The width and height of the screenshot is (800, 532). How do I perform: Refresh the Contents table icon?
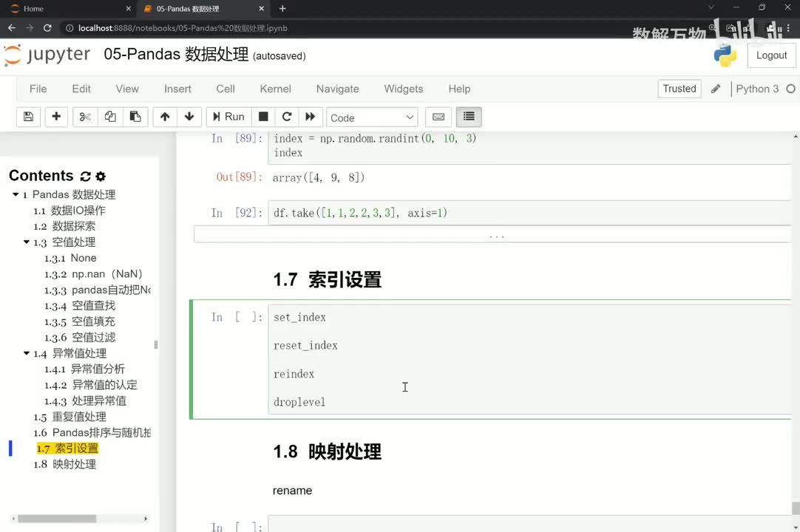pyautogui.click(x=85, y=177)
